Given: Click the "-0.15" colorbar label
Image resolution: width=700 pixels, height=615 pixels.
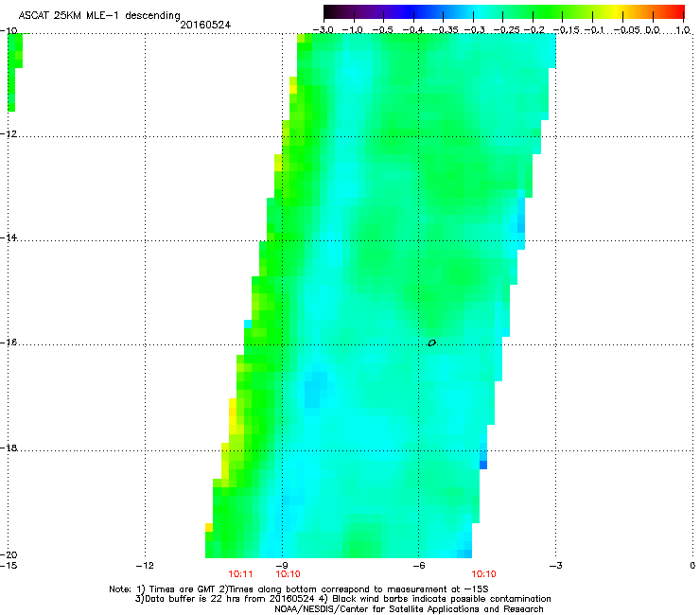Looking at the screenshot, I should [x=566, y=30].
